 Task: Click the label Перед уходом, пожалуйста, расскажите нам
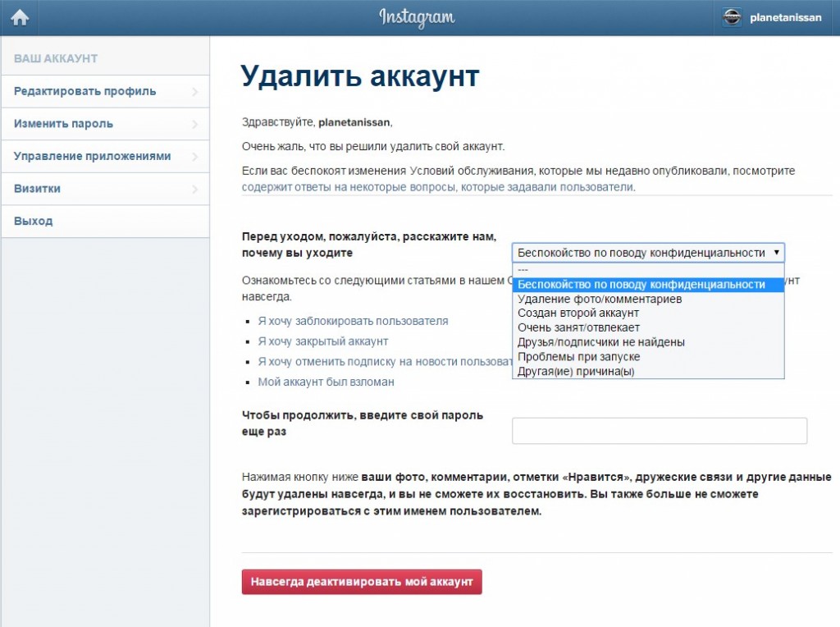tap(369, 245)
